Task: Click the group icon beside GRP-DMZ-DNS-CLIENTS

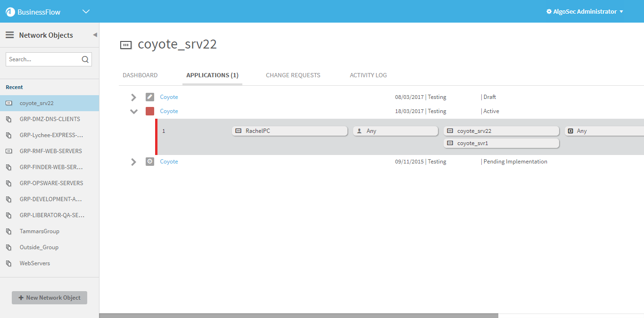Action: tap(9, 119)
